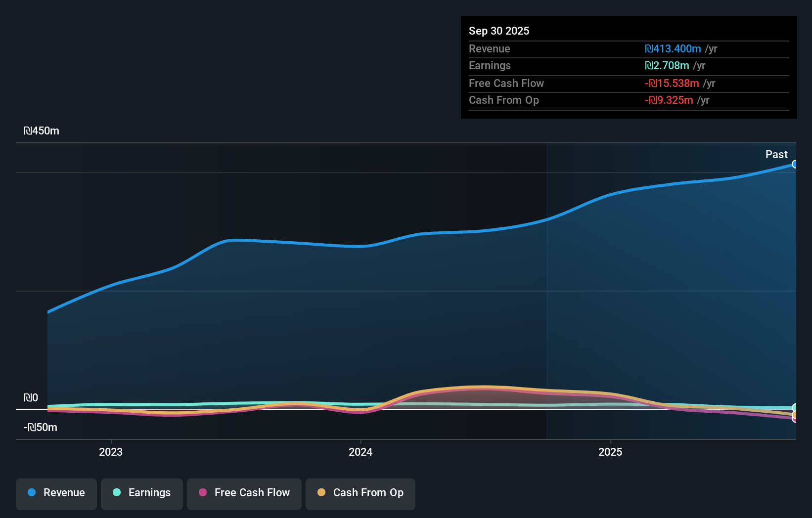Click the blue Revenue legend dot
The image size is (812, 518).
(31, 493)
